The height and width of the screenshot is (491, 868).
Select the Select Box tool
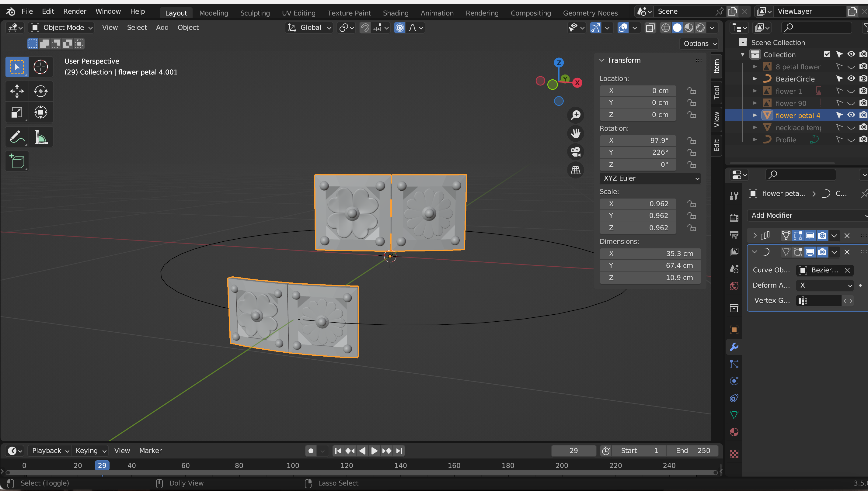pos(17,67)
